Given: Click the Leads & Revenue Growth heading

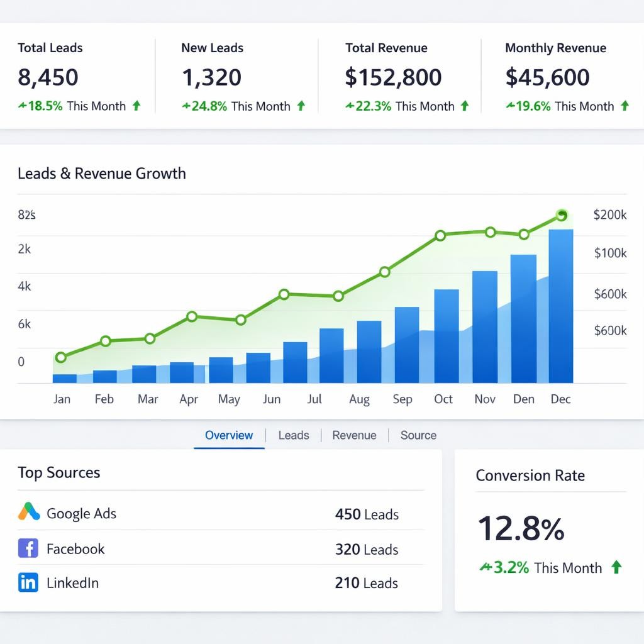Looking at the screenshot, I should pos(102,174).
